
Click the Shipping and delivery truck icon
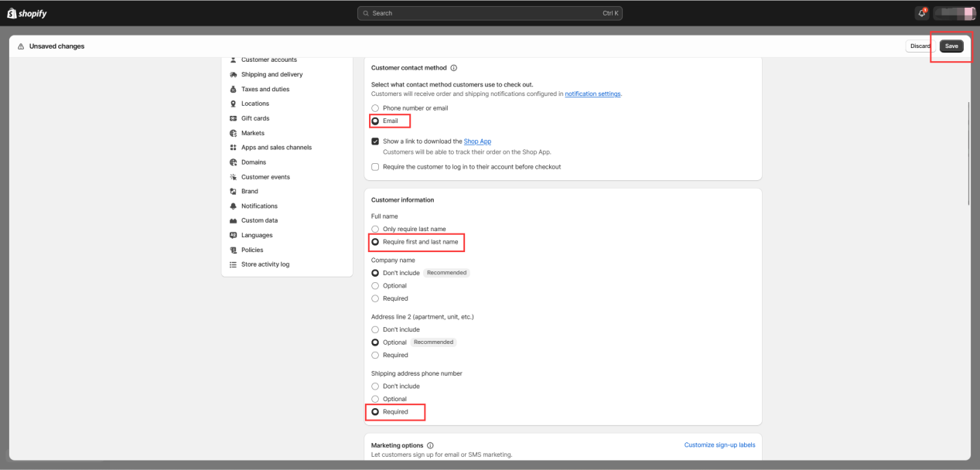[233, 74]
